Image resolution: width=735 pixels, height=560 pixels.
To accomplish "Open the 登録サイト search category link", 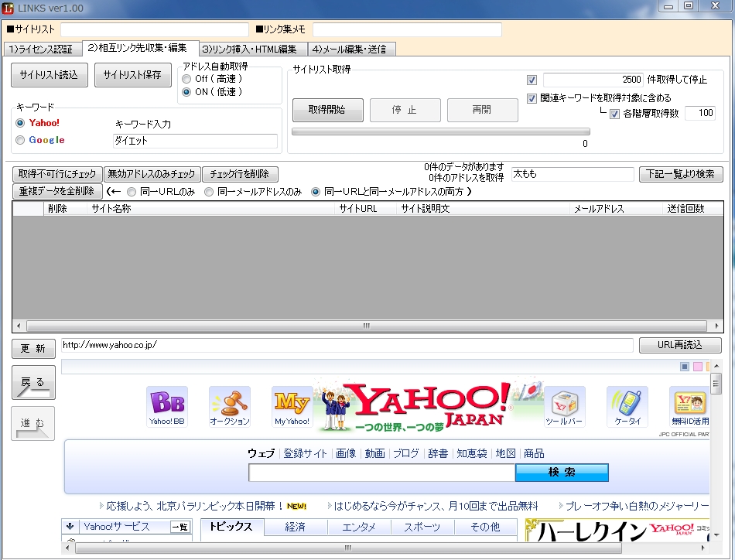I will 305,453.
